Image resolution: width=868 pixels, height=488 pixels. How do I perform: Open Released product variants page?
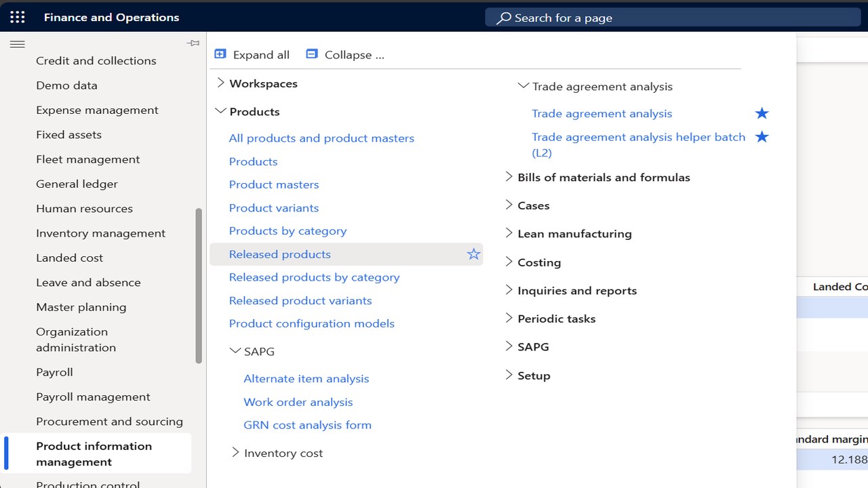300,300
